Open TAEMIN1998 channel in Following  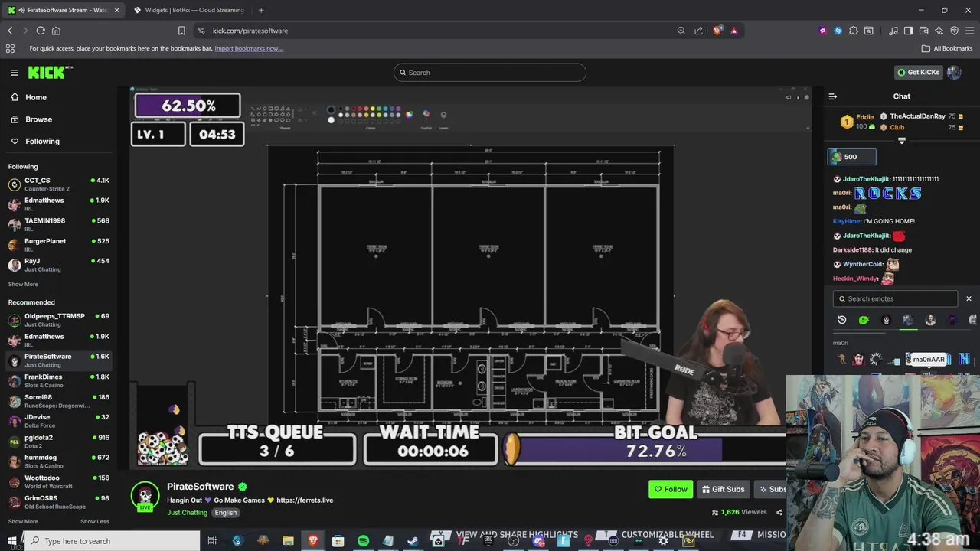click(59, 224)
